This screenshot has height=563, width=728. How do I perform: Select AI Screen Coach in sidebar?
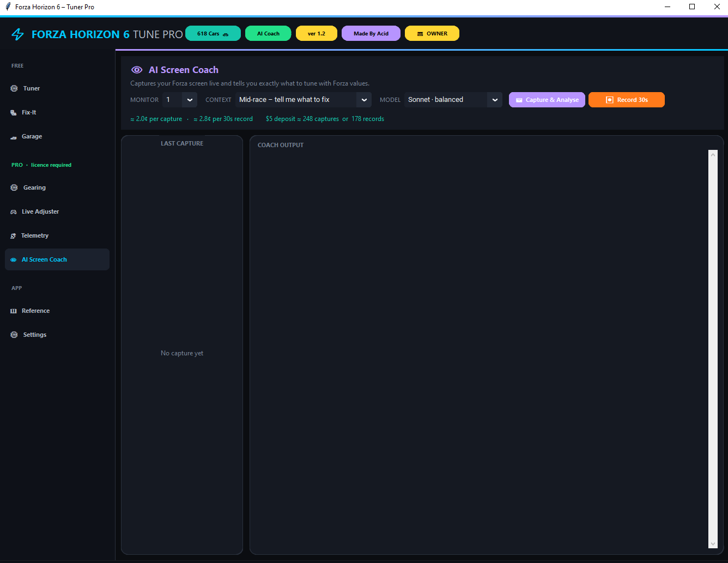[57, 259]
